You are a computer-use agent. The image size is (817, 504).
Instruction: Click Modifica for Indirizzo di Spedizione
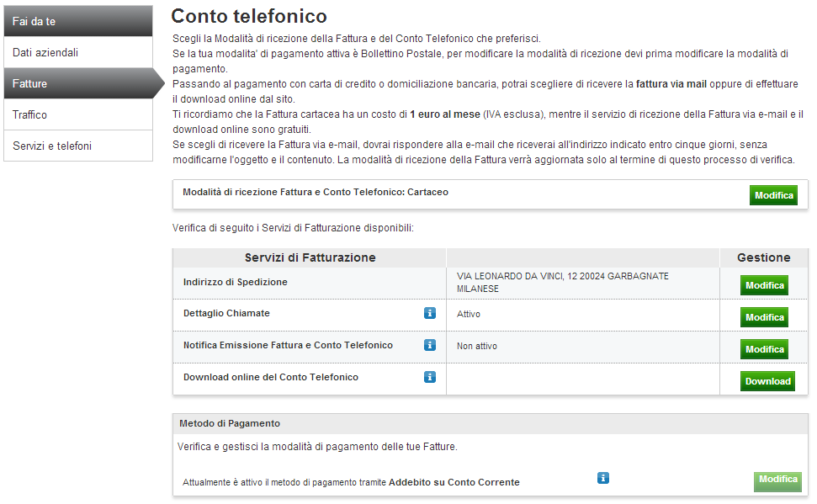click(x=764, y=285)
